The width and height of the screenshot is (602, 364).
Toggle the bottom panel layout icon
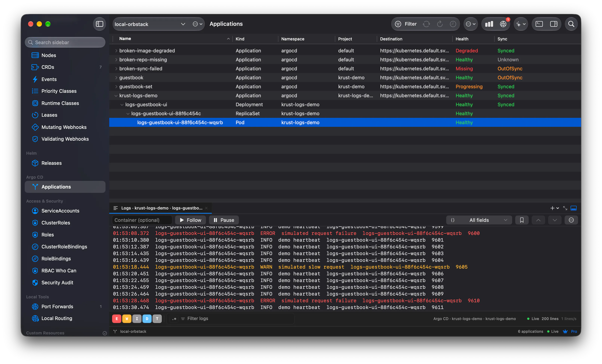coord(573,208)
